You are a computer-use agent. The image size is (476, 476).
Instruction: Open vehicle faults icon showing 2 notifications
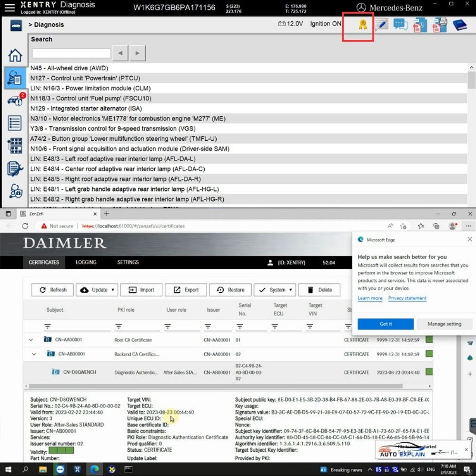point(15,100)
